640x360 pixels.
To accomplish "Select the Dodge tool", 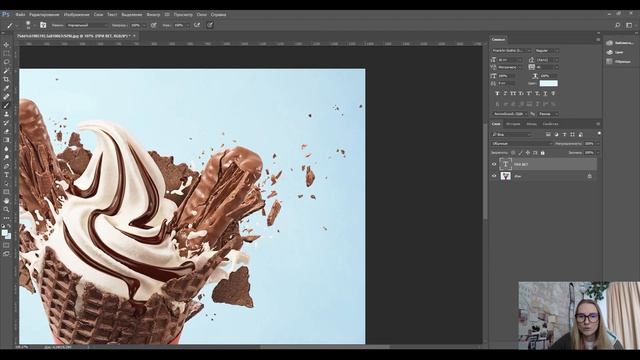I will coord(6,157).
